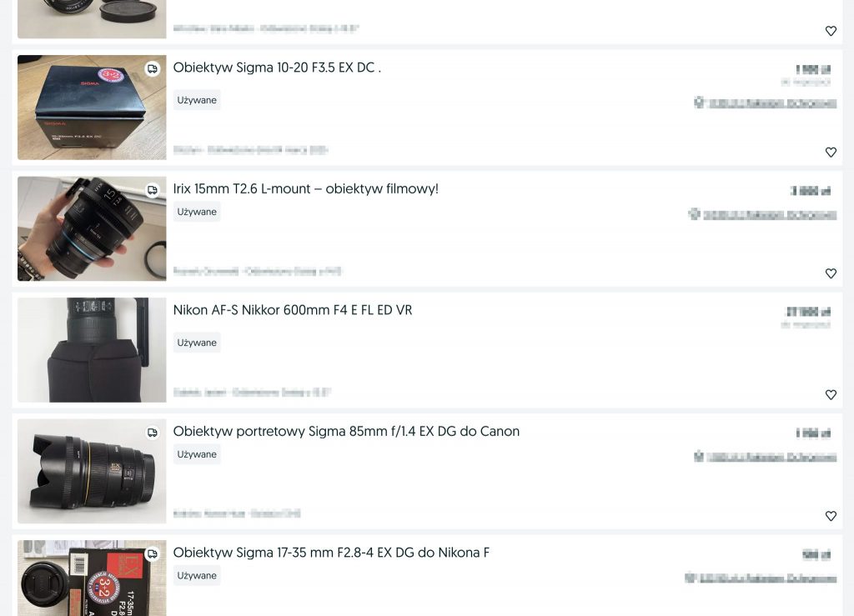This screenshot has height=616, width=854.
Task: Open Sigma 17-35 mm F2.8-4 listing title
Action: [x=331, y=553]
